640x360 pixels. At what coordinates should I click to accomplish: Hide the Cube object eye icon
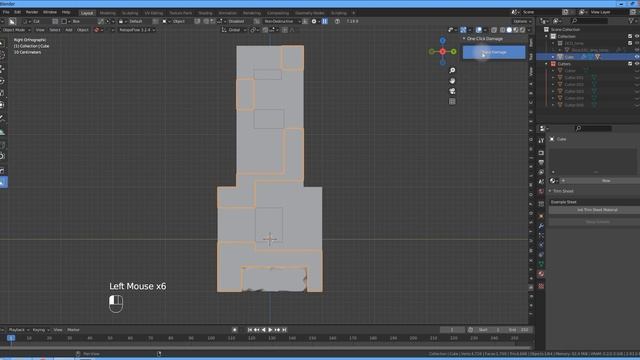point(637,57)
